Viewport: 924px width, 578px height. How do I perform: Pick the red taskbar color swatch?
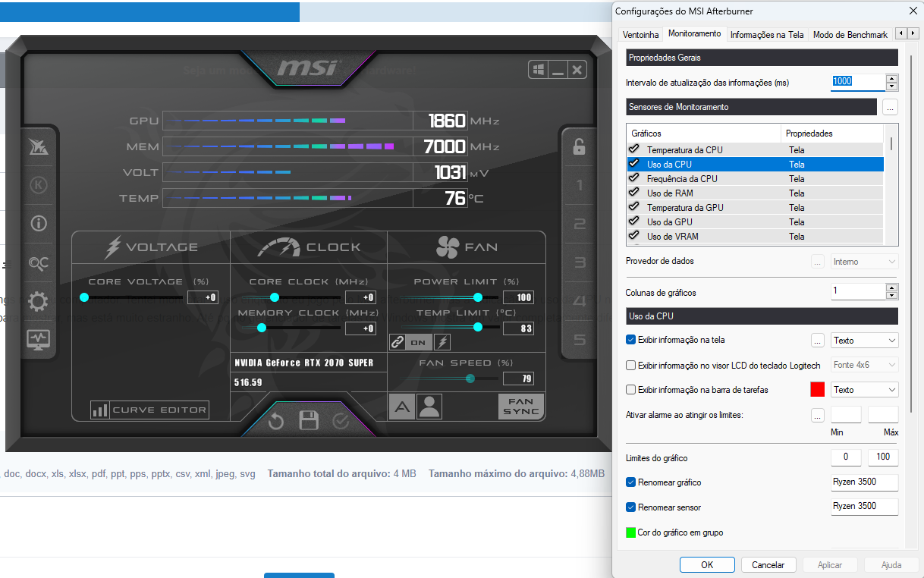pos(817,390)
